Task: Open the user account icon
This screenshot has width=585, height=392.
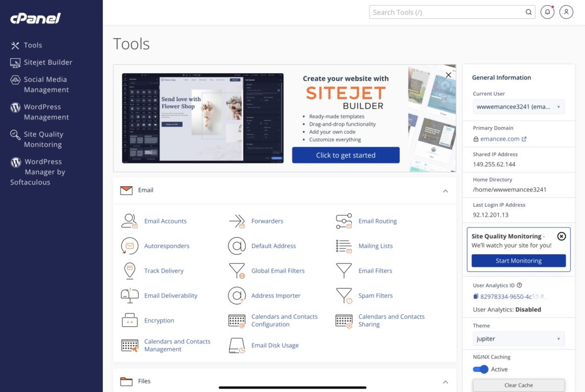Action: coord(566,12)
